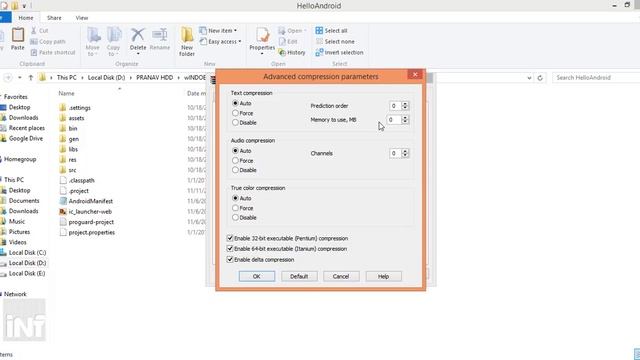Click the Paste icon in the ribbon

coord(18,36)
